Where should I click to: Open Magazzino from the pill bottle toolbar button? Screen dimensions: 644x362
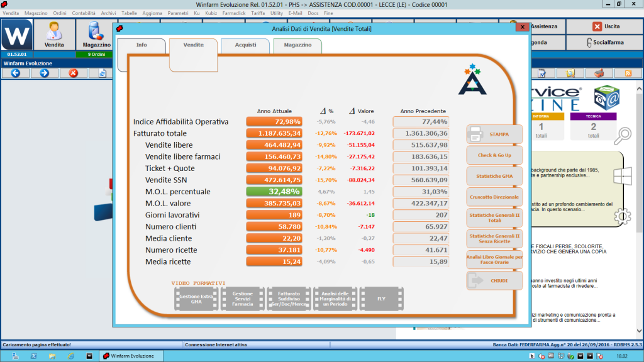[x=96, y=35]
